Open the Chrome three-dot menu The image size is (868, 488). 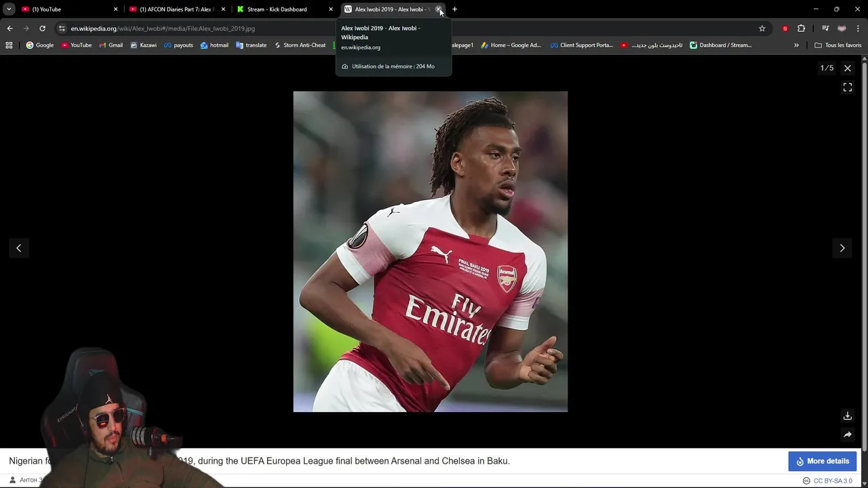tap(858, 28)
